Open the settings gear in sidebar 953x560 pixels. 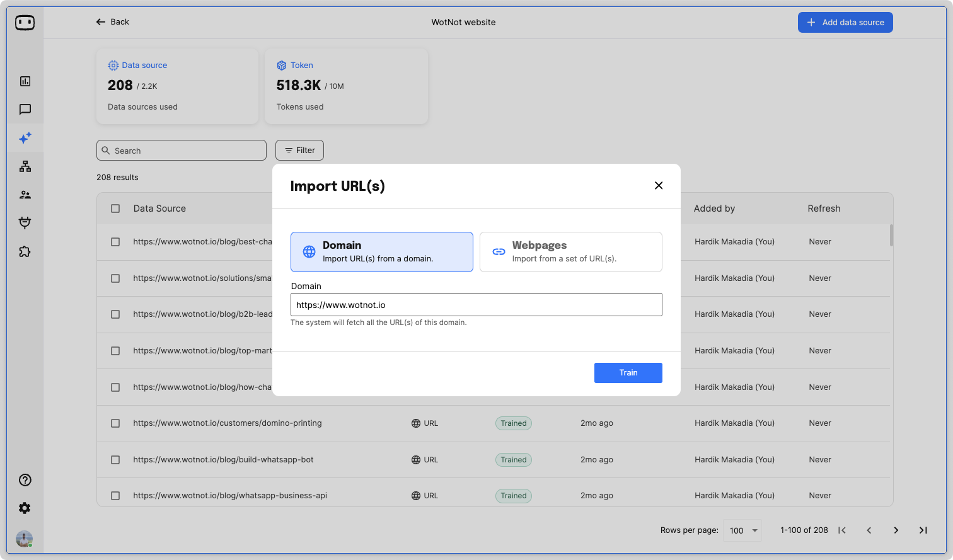pyautogui.click(x=25, y=508)
